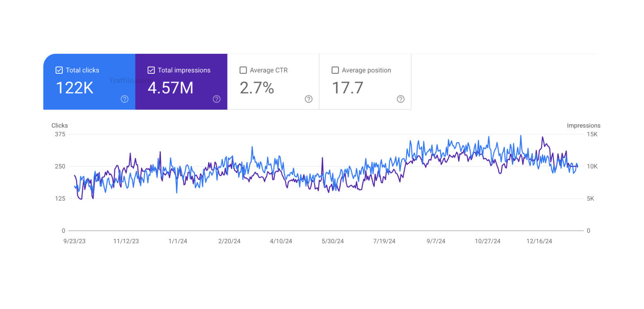Disable the Total impressions checkbox
This screenshot has height=309, width=644.
151,70
